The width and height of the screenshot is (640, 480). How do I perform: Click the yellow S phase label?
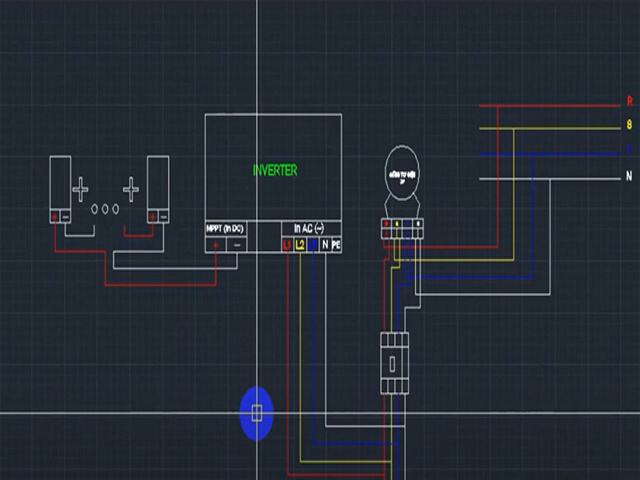pos(629,124)
